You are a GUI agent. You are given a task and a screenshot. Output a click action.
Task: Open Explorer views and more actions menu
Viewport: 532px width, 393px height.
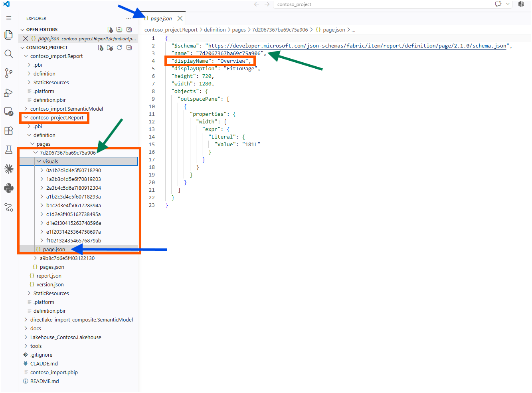pyautogui.click(x=128, y=18)
